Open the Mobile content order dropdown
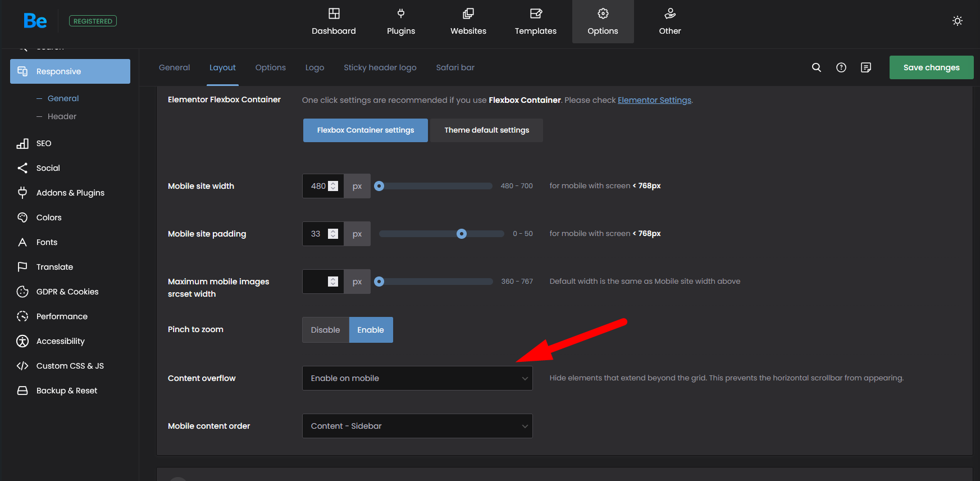The width and height of the screenshot is (980, 481). pos(417,426)
